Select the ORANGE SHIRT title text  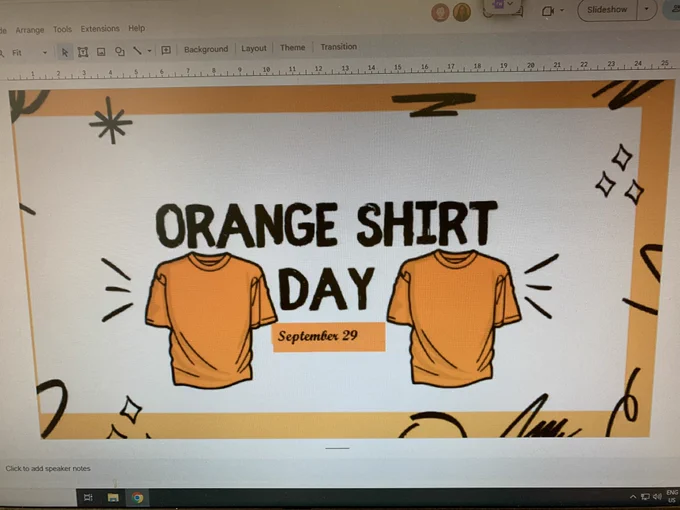[x=327, y=225]
